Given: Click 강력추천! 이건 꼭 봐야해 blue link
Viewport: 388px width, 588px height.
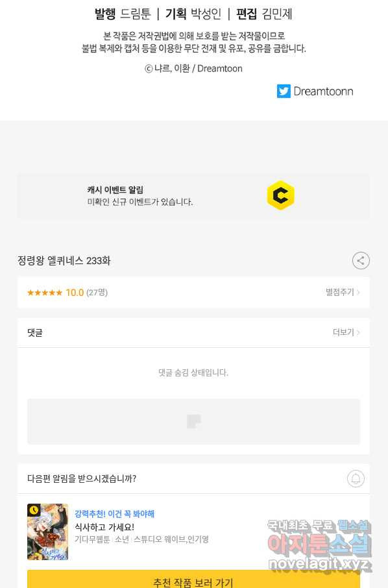Looking at the screenshot, I should (x=114, y=514).
